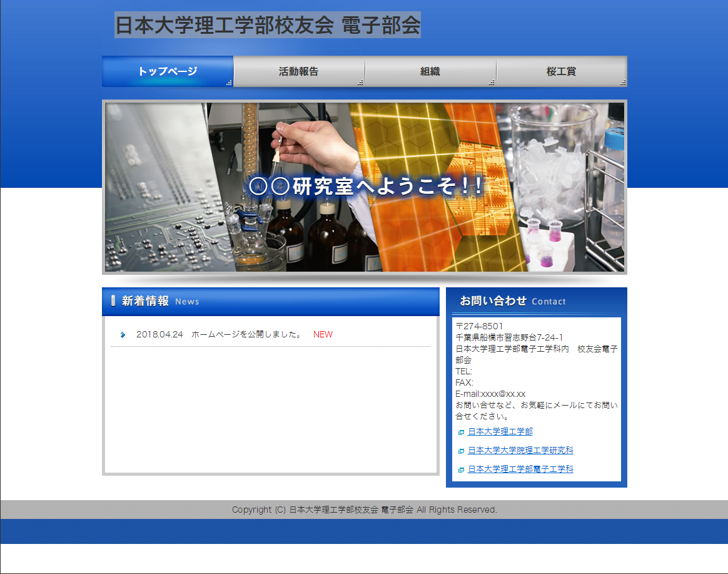Open the 日本大学理工学部 link
This screenshot has width=728, height=574.
point(500,431)
